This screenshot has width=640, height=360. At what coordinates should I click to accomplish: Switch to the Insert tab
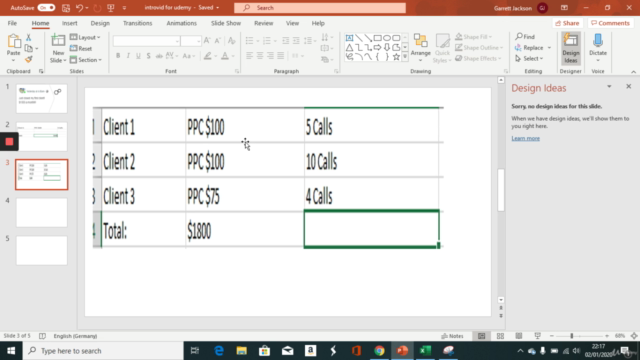pos(69,23)
